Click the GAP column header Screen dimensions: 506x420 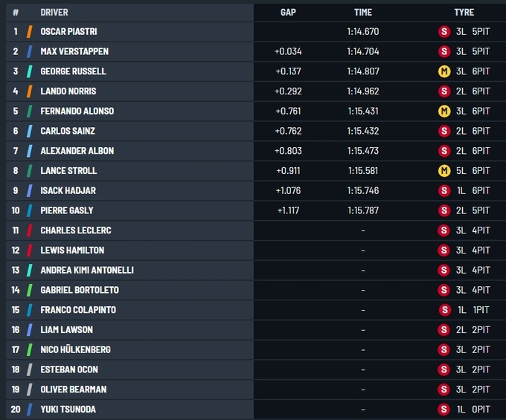coord(288,12)
